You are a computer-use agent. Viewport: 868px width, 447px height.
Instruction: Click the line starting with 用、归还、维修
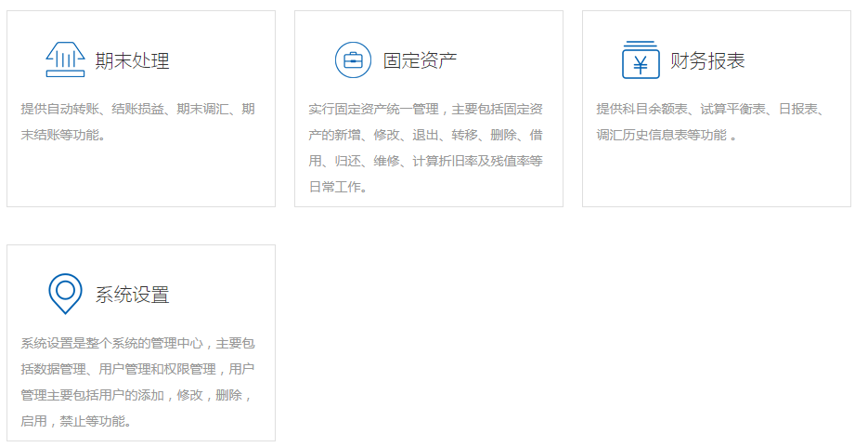[426, 161]
